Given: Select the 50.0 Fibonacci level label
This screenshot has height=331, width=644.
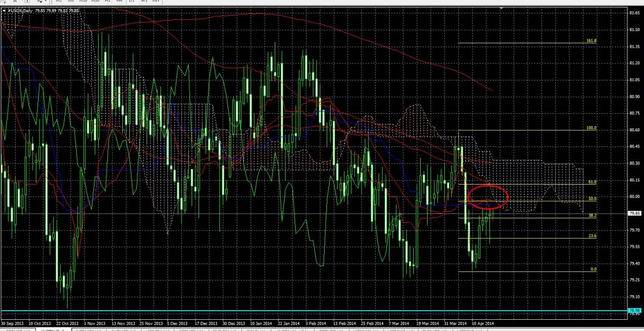Looking at the screenshot, I should tap(593, 198).
